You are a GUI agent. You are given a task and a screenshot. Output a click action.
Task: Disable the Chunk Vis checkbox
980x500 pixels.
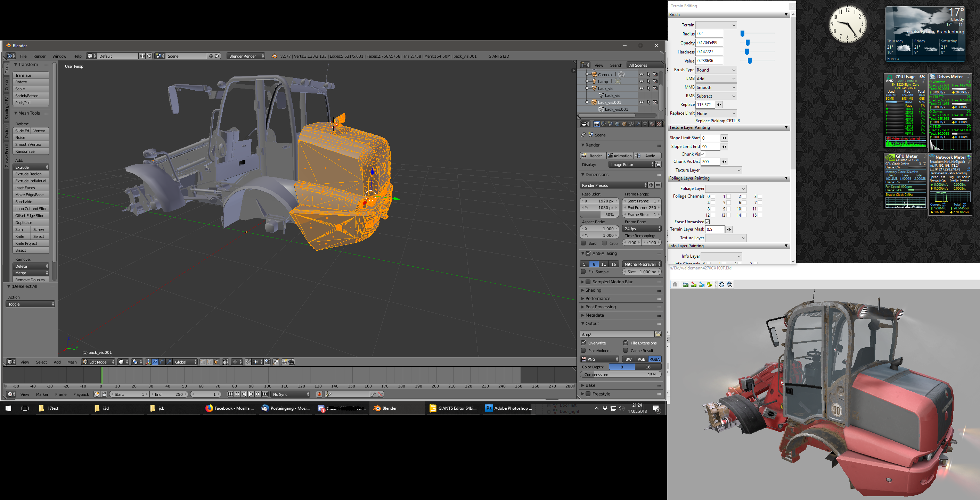tap(703, 154)
